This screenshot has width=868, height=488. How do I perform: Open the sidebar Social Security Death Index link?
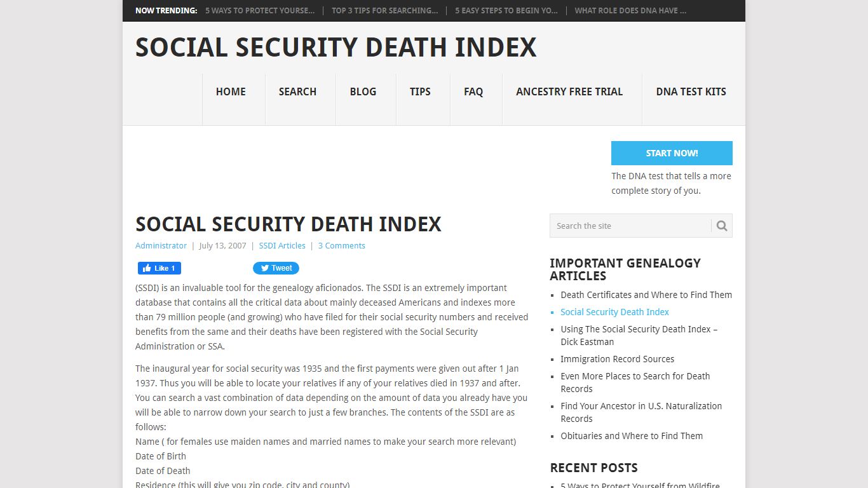[x=614, y=312]
